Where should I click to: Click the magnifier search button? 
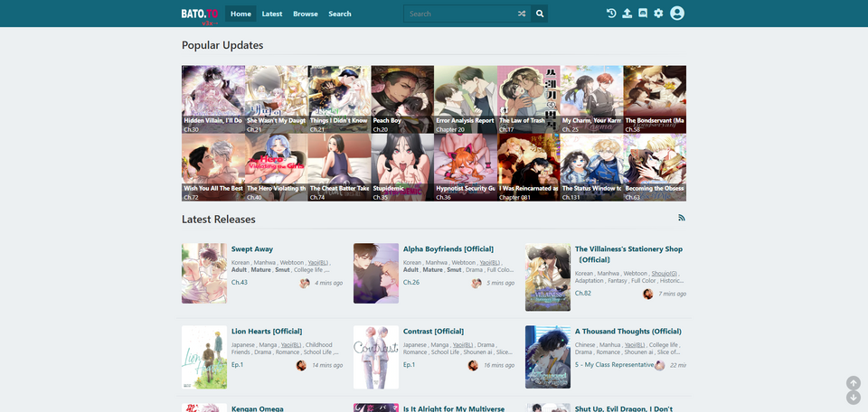click(540, 14)
